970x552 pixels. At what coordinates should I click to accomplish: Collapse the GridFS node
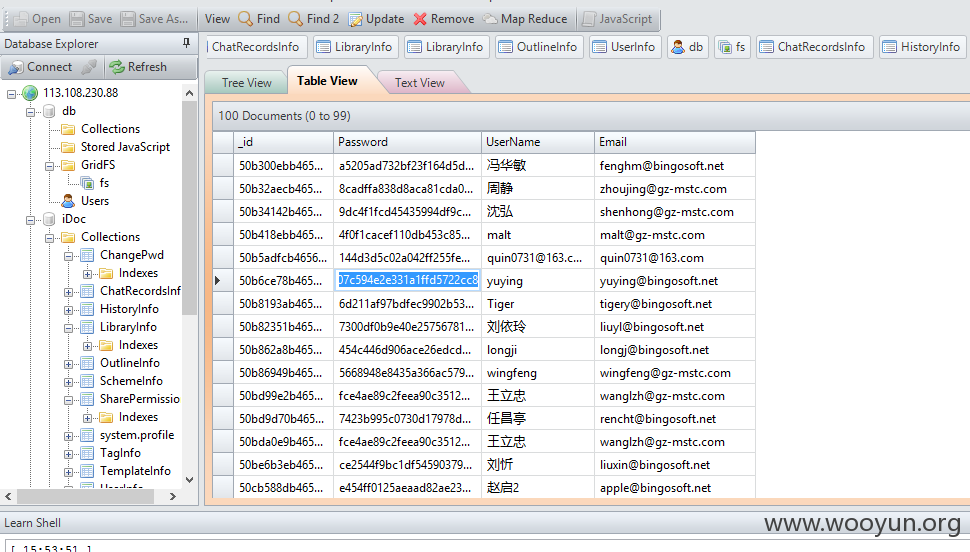point(49,166)
